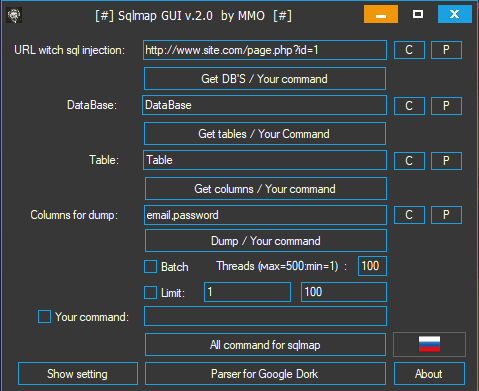Focus the URL with sql injection field
479x391 pixels.
265,50
